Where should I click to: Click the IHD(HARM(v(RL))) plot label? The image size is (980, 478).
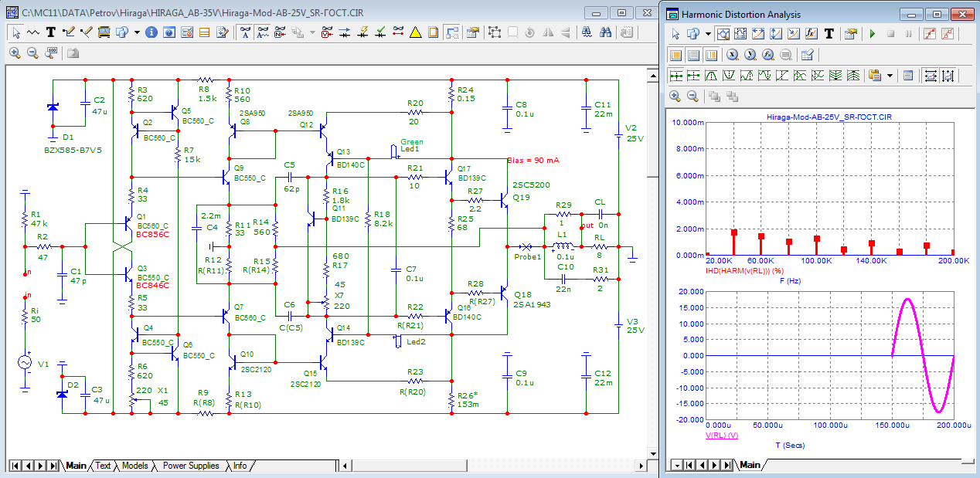point(743,270)
